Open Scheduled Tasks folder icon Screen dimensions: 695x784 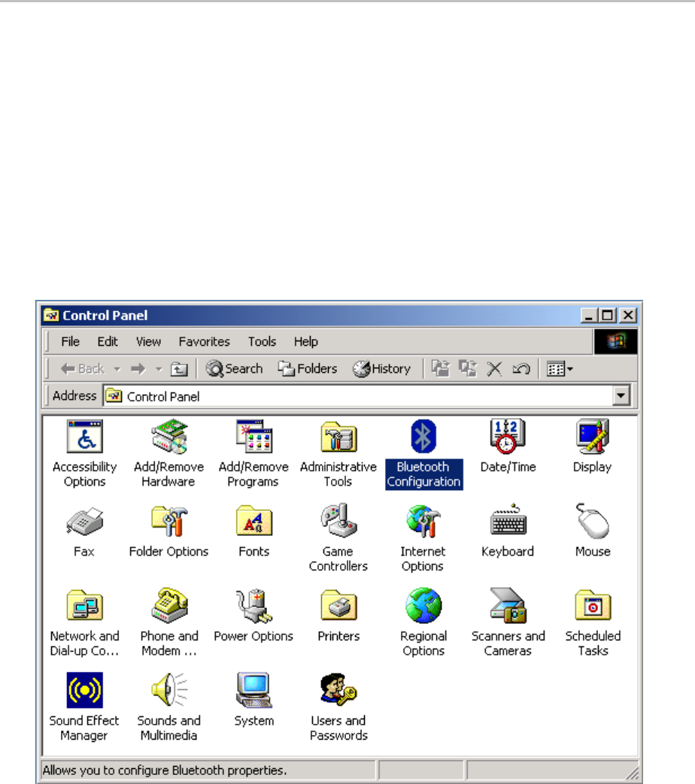(593, 606)
